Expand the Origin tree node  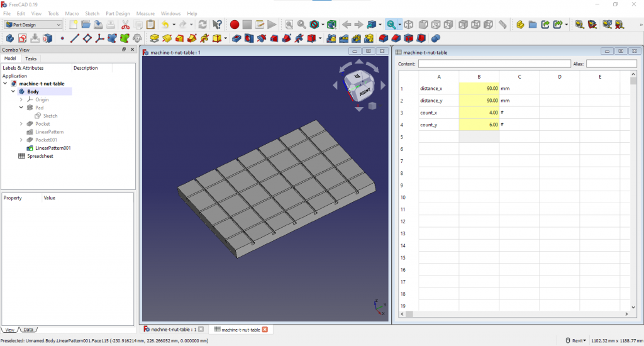coord(21,99)
